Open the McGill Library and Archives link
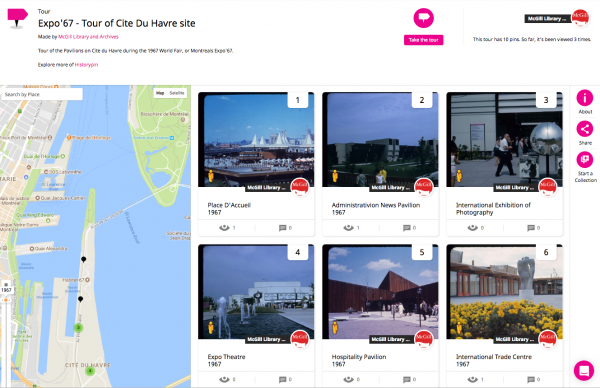Screen dimensions: 600x388 88,37
